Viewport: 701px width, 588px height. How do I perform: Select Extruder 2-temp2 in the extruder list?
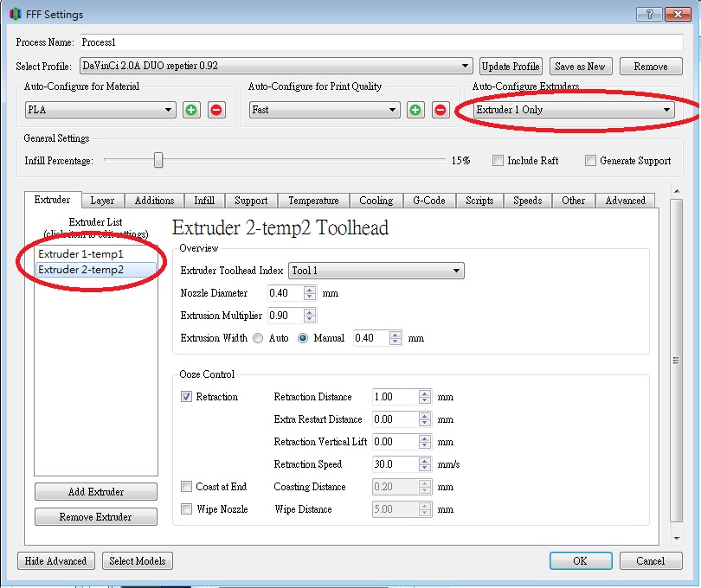[96, 270]
